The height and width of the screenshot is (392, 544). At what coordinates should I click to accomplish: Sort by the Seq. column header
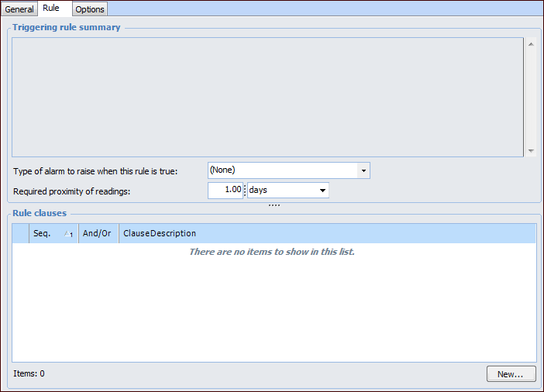[53, 233]
